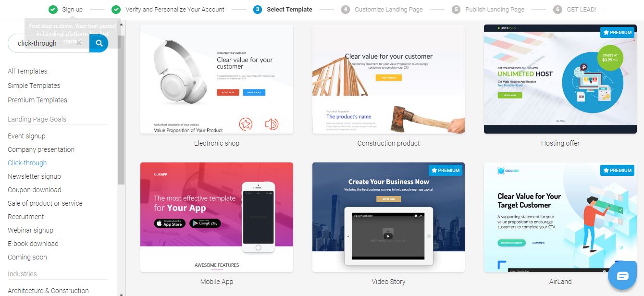Viewport: 644px width, 296px height.
Task: Select the Premium Templates filter
Action: coord(37,100)
